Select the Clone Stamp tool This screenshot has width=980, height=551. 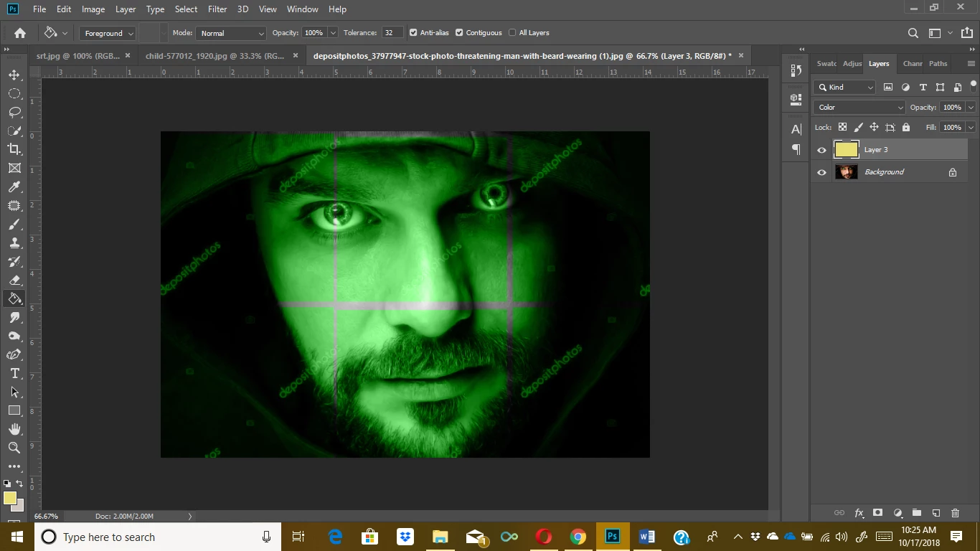(x=14, y=242)
